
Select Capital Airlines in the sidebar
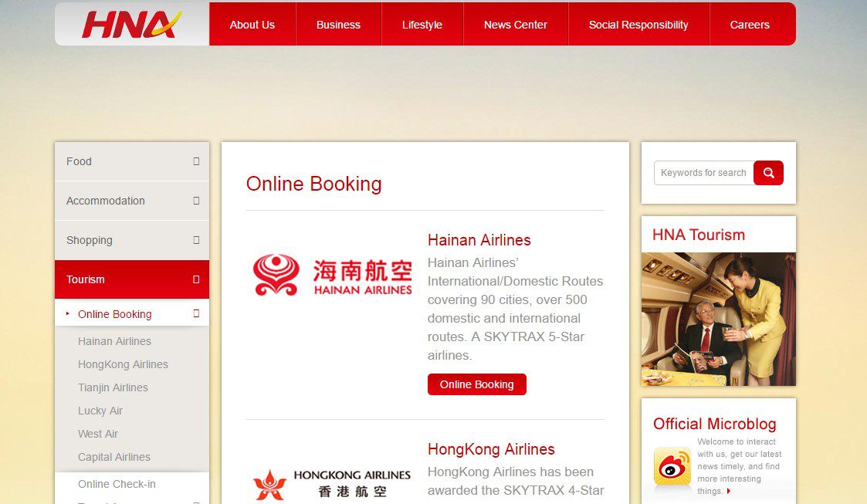(114, 458)
